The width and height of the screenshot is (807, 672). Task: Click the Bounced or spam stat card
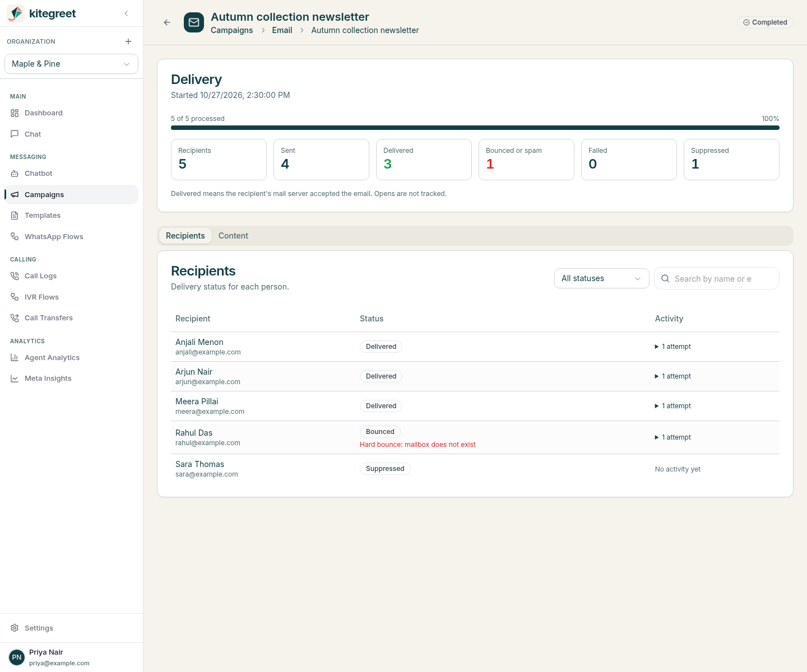[x=526, y=160]
